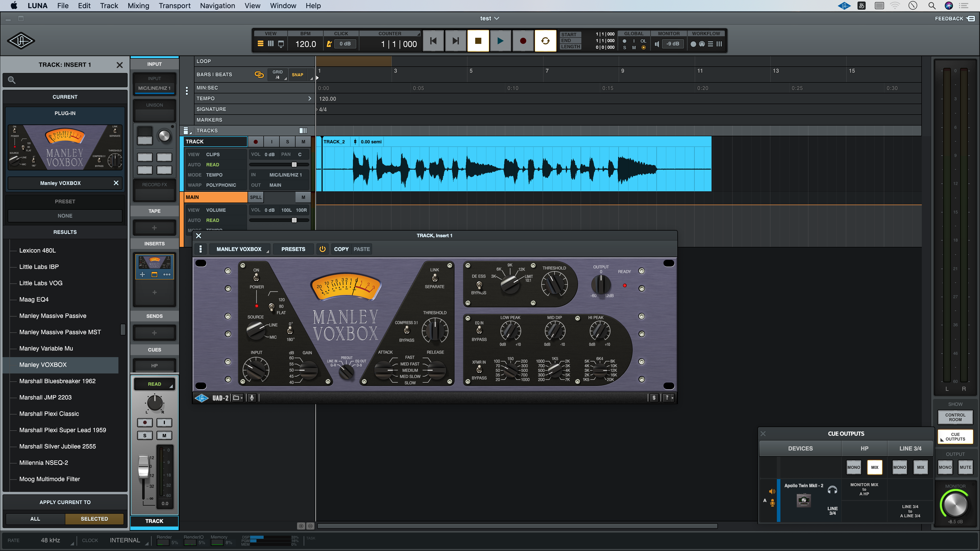Mute TRACK using its M button
The width and height of the screenshot is (980, 551).
click(x=303, y=142)
